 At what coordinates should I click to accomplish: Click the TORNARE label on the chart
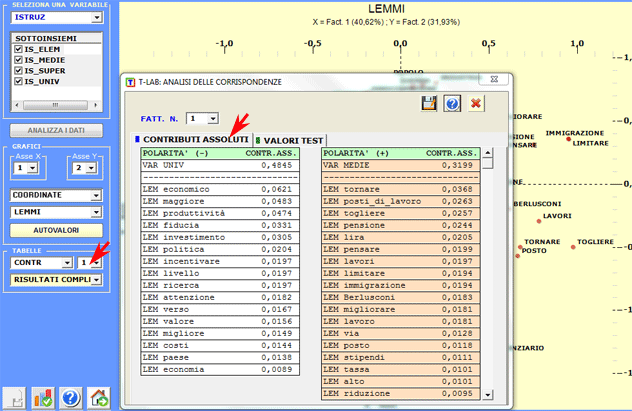pyautogui.click(x=542, y=242)
